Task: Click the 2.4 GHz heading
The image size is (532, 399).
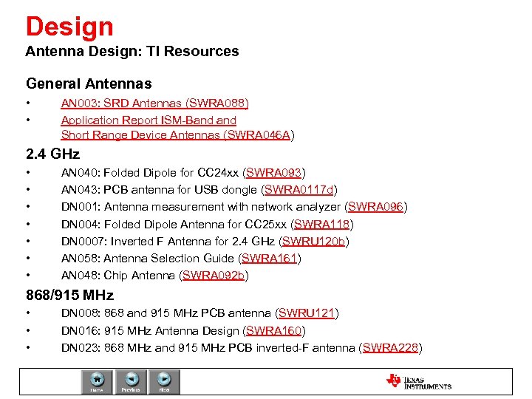Action: tap(53, 154)
